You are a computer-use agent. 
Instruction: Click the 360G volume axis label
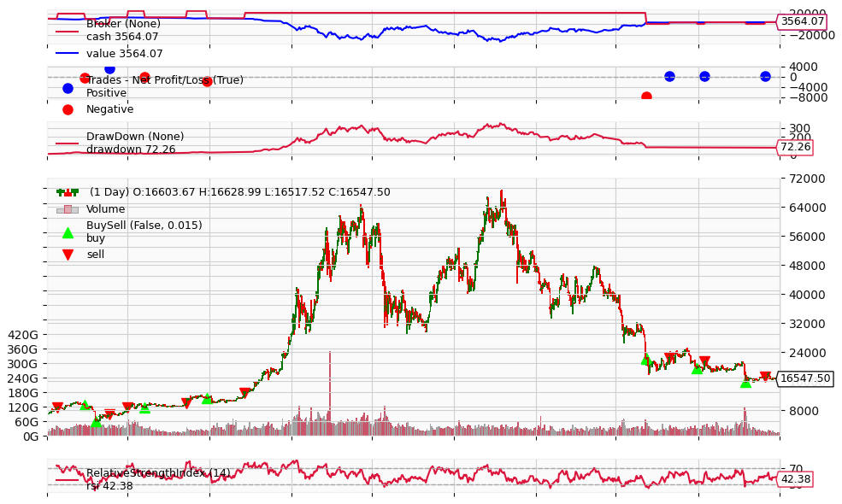tap(23, 349)
